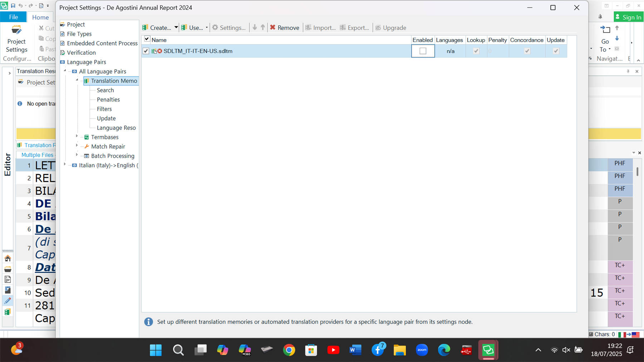Open File Explorer from the taskbar

point(400,350)
